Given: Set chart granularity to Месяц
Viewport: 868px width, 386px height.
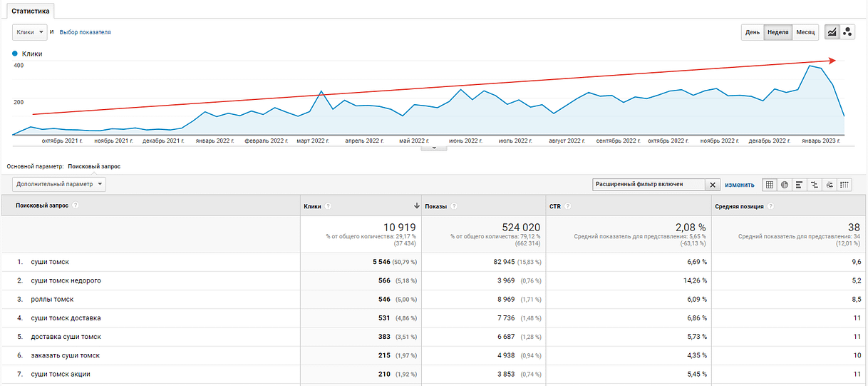Looking at the screenshot, I should (805, 32).
